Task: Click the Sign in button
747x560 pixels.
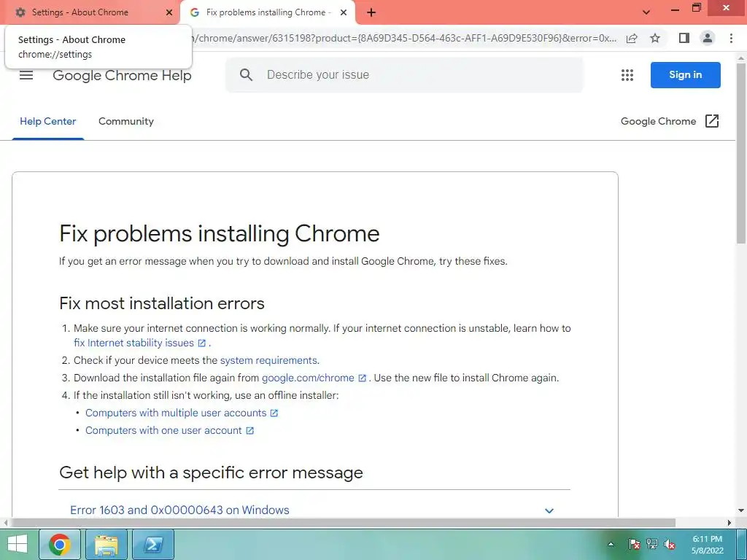Action: click(x=685, y=75)
